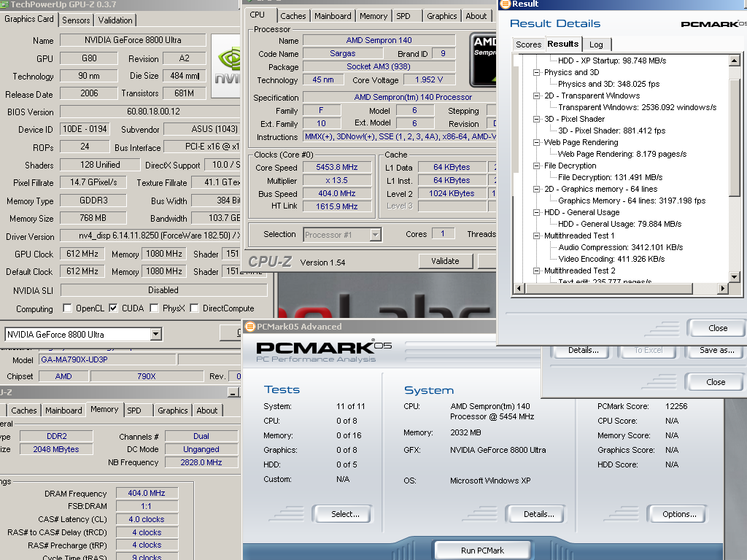Screen dimensions: 747x560
Task: Click the PCMark Score value 12256
Action: tap(676, 406)
